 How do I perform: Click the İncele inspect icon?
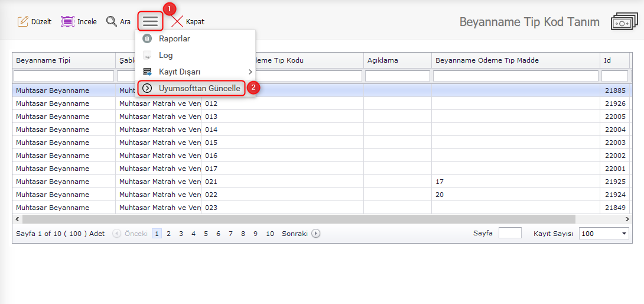[67, 22]
